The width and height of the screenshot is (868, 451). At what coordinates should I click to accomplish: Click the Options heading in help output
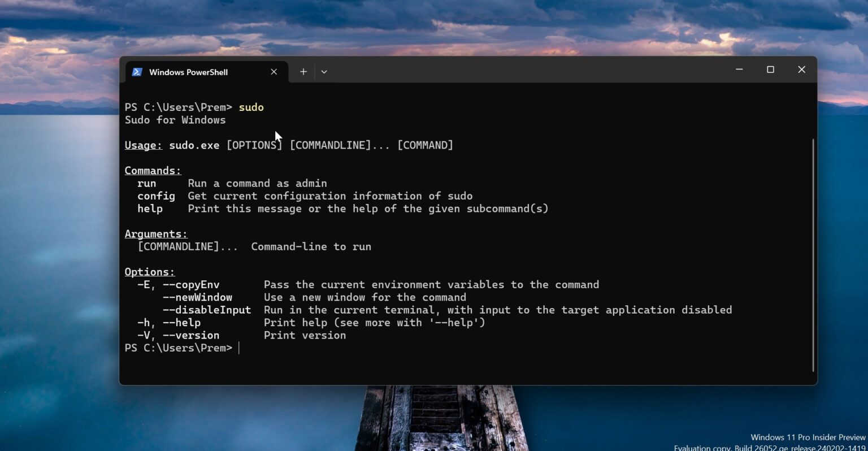[149, 272]
